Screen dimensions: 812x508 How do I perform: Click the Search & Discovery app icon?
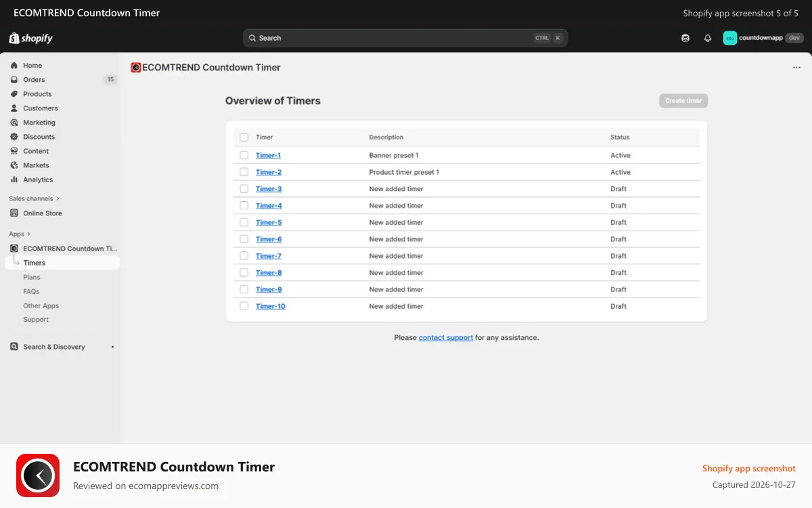coord(14,347)
